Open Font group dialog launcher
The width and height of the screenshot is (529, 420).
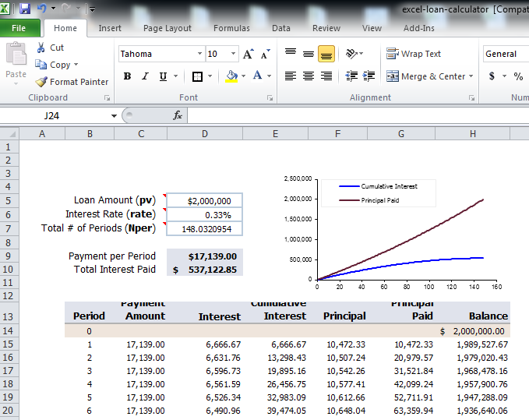click(270, 98)
